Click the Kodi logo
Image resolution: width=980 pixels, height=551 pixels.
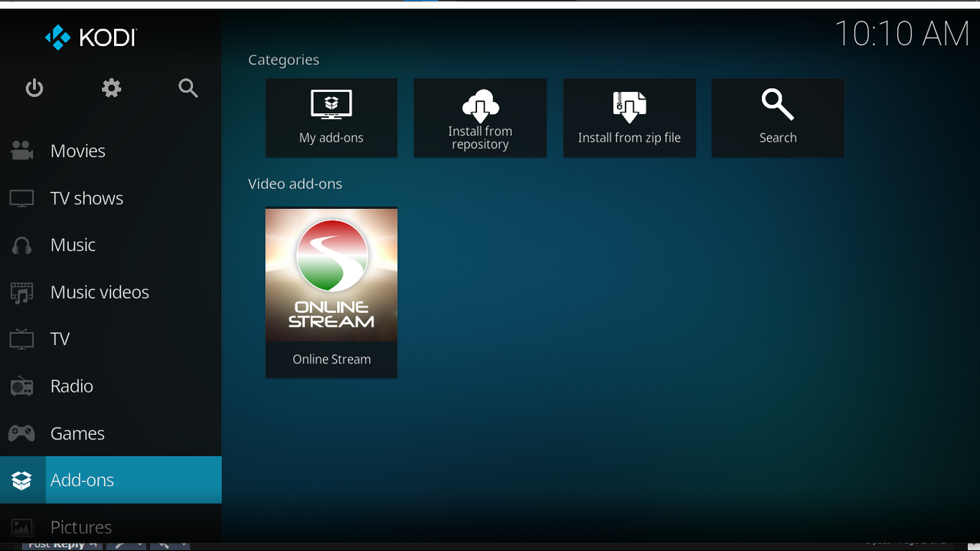point(90,37)
